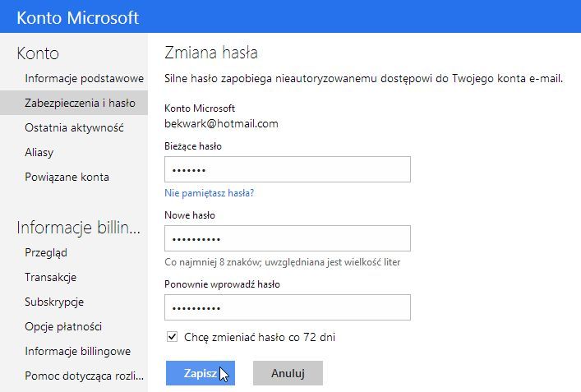Click the Anuluj button
Screen dimensions: 581x392
288,373
